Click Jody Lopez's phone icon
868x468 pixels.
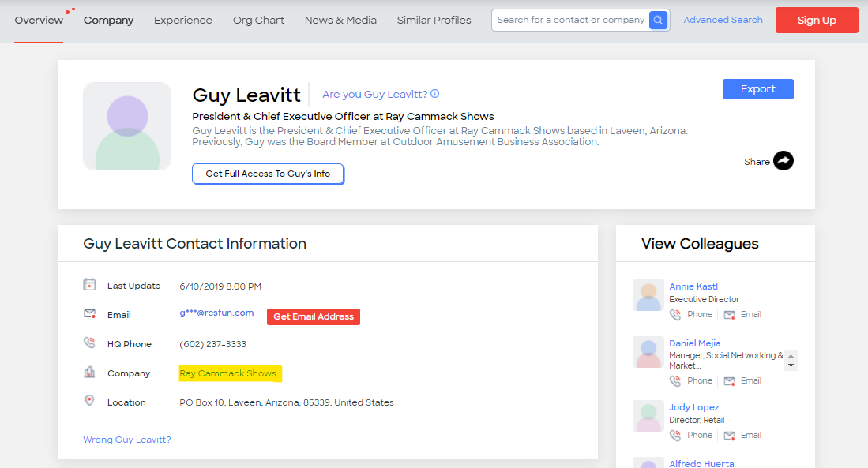[x=675, y=436]
